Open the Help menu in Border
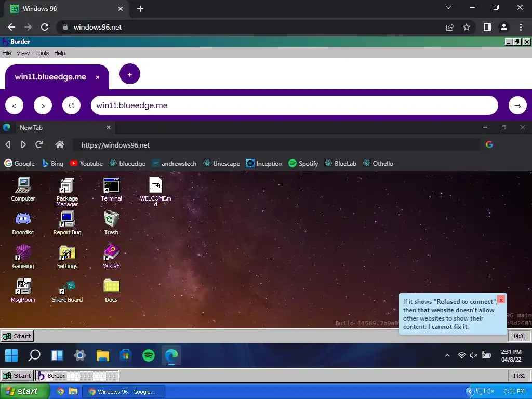The height and width of the screenshot is (399, 532). click(x=59, y=53)
